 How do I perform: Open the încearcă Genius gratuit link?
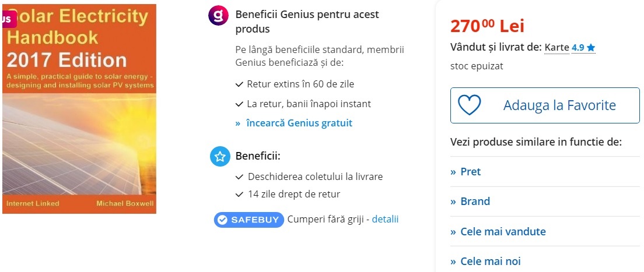pyautogui.click(x=299, y=123)
